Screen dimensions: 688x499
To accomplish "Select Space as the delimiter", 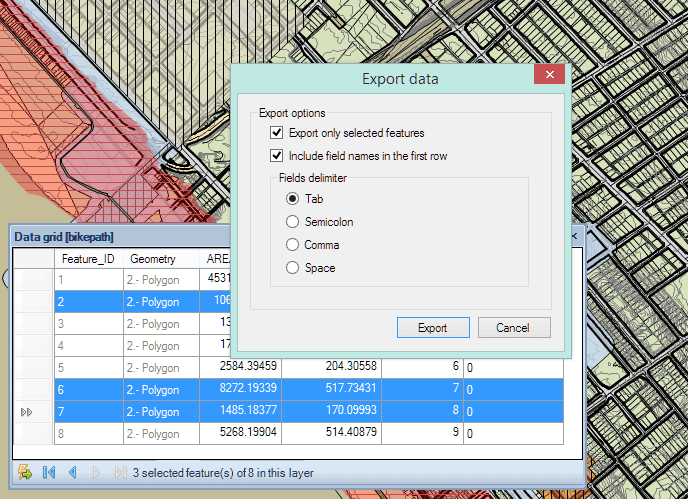I will click(293, 268).
